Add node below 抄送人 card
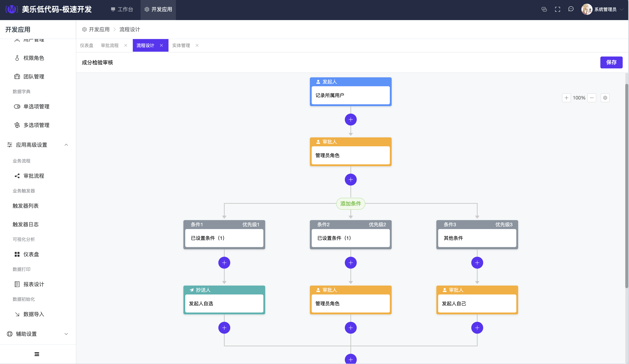 pyautogui.click(x=224, y=328)
